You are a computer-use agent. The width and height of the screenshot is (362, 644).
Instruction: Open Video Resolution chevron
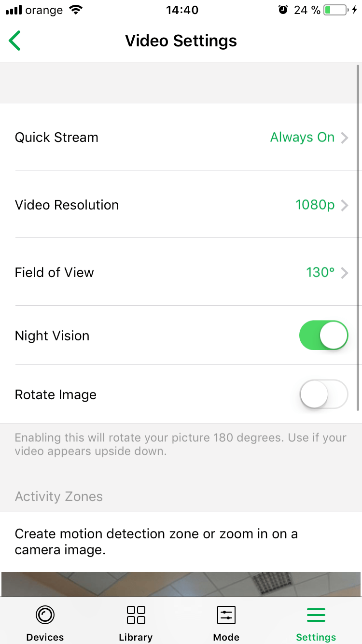click(345, 205)
